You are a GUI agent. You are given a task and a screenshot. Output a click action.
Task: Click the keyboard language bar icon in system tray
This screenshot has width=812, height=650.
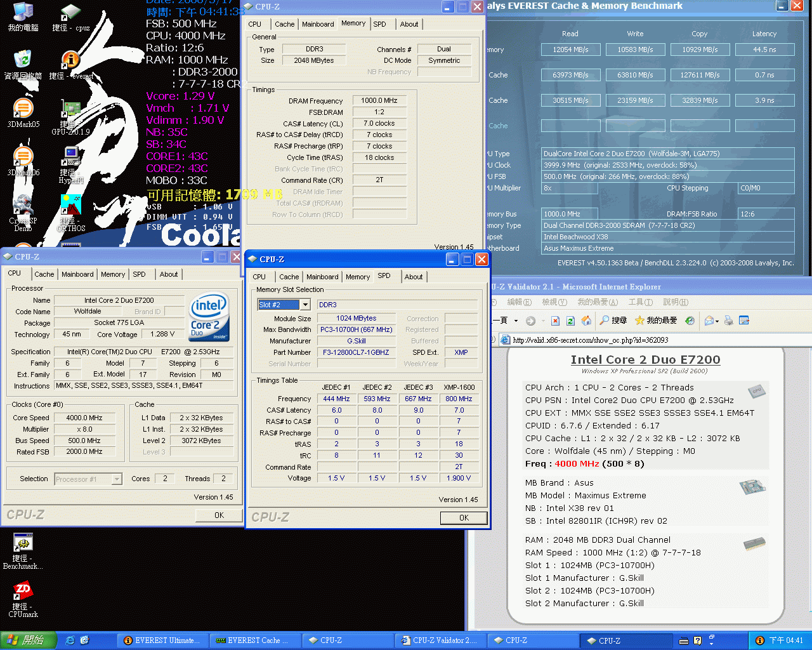(684, 640)
